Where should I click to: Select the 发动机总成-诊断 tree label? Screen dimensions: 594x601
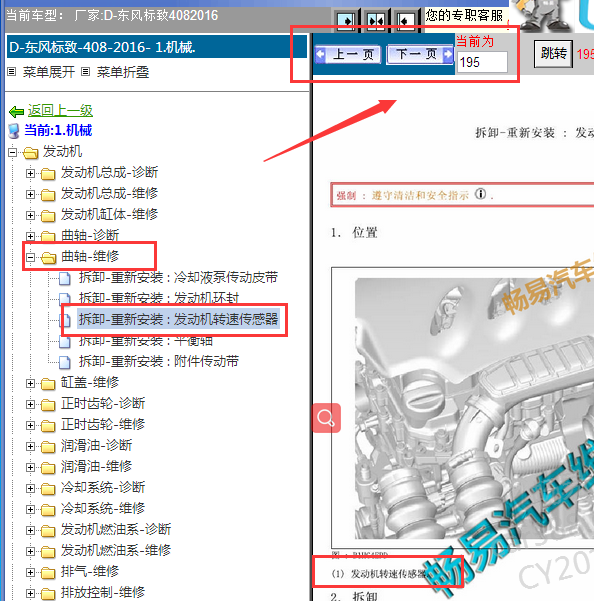pos(109,172)
